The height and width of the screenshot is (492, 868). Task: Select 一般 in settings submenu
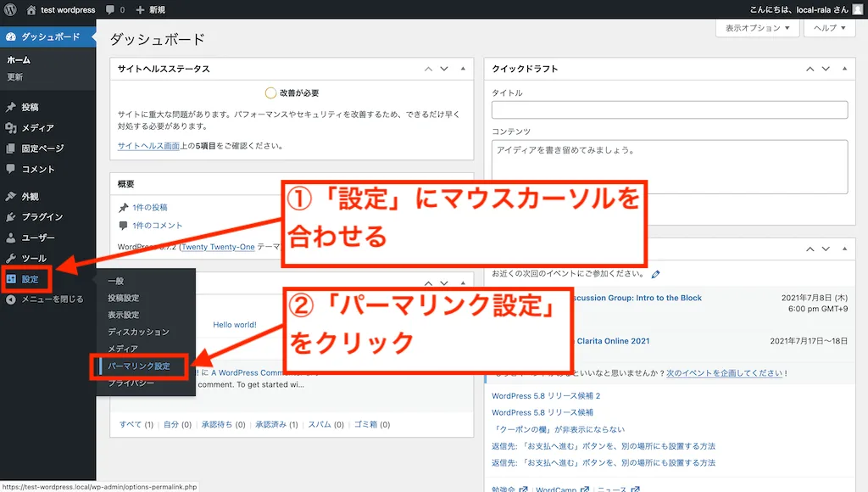[115, 281]
